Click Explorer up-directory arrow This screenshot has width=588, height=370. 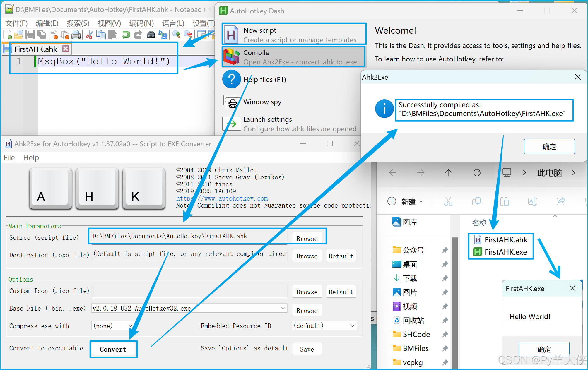[x=448, y=173]
